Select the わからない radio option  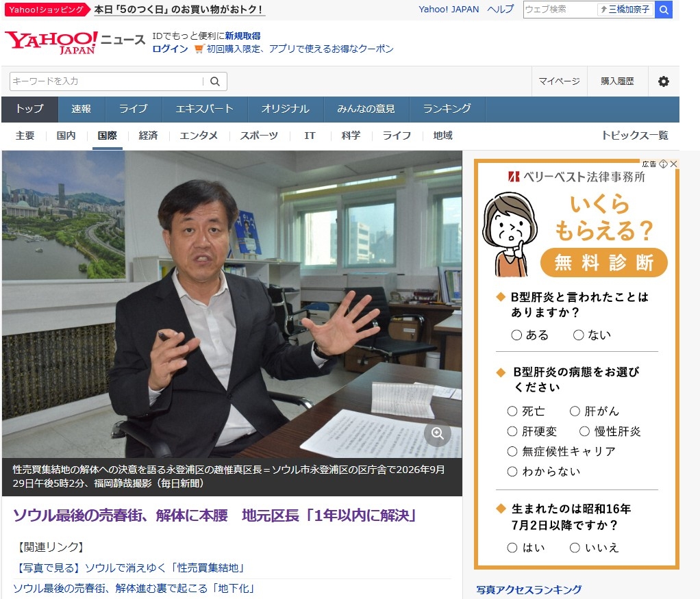click(512, 472)
